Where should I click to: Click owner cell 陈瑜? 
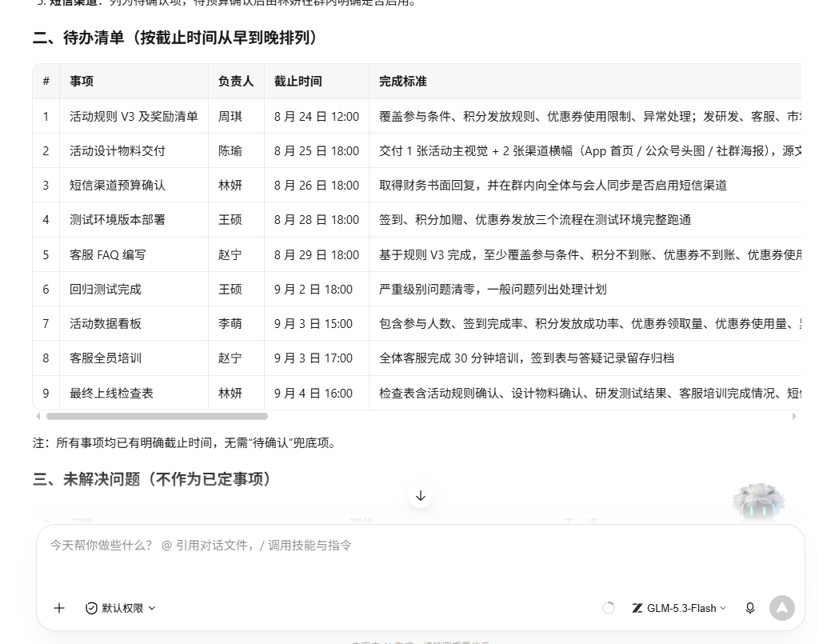[230, 151]
